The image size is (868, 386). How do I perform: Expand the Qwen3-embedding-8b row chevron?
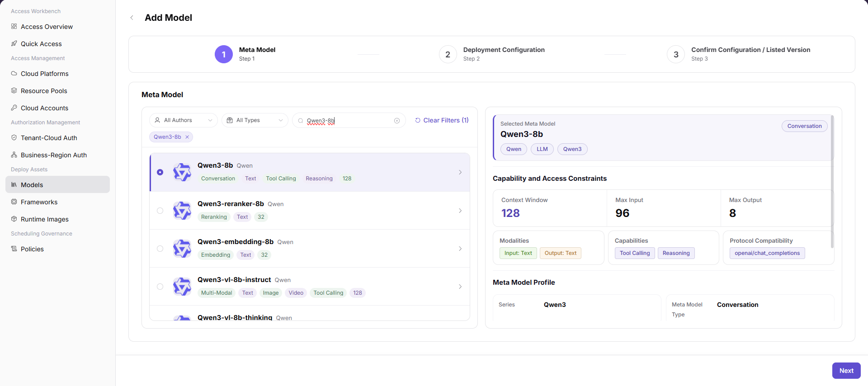tap(460, 249)
